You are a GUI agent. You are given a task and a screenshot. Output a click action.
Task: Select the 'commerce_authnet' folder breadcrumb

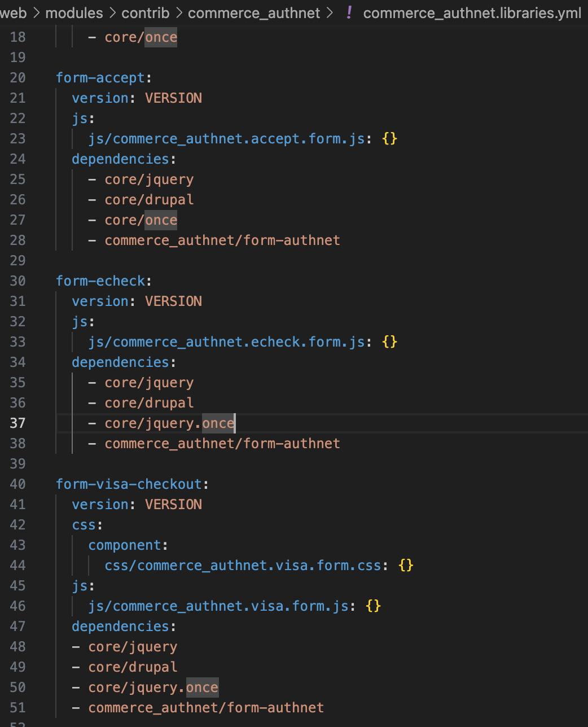pos(254,12)
